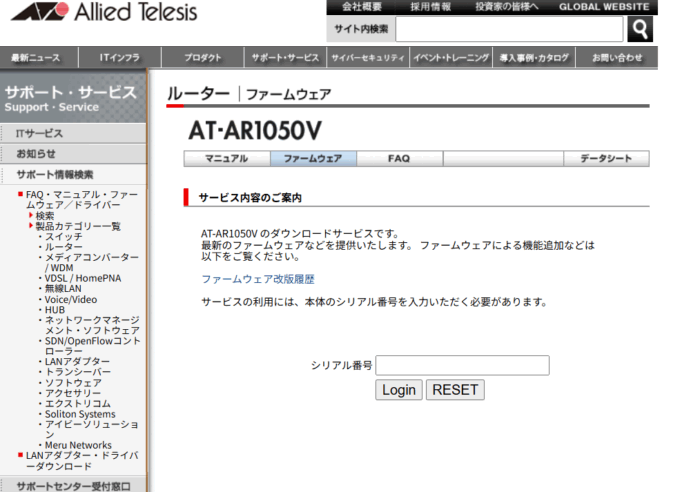Open the サイバーセキュリティ navigation menu
This screenshot has height=492, width=700.
click(367, 58)
